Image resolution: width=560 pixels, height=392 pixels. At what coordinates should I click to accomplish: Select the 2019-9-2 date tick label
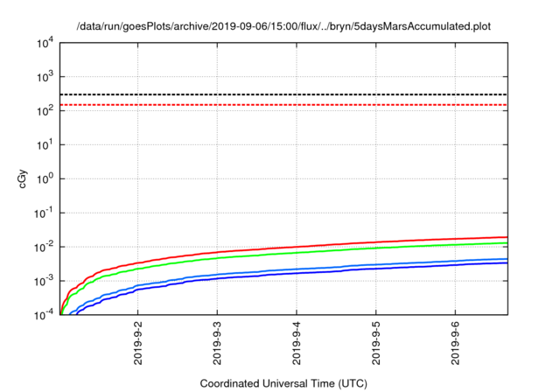click(138, 343)
